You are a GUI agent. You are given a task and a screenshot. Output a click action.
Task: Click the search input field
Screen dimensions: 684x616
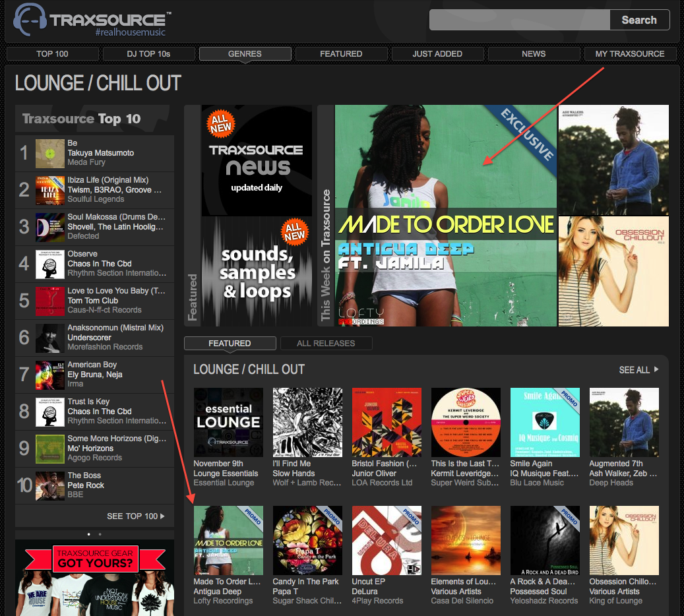coord(520,20)
